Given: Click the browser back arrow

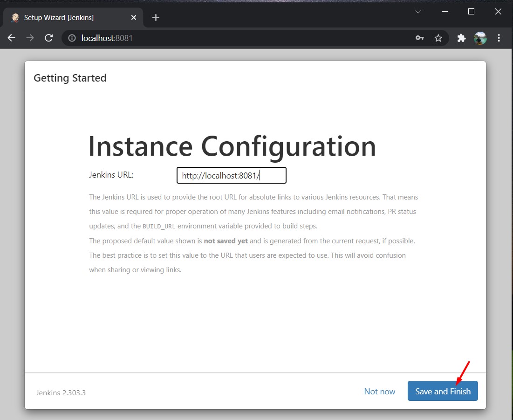Looking at the screenshot, I should point(12,38).
